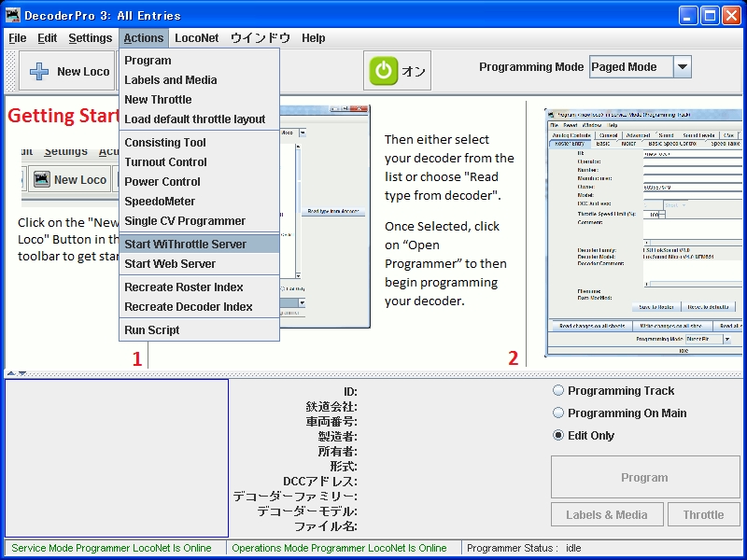Choose Labels and Media menu entry
The height and width of the screenshot is (560, 747).
[x=199, y=80]
